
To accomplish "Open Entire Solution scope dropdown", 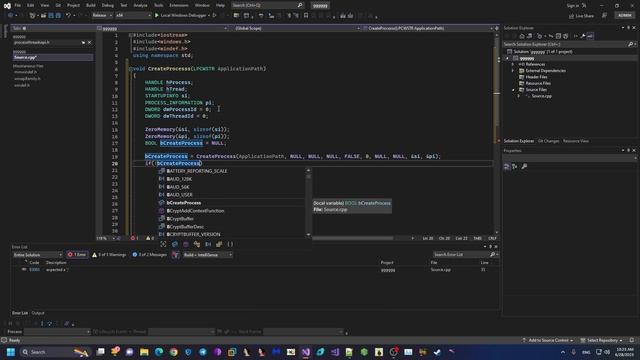I will point(38,255).
